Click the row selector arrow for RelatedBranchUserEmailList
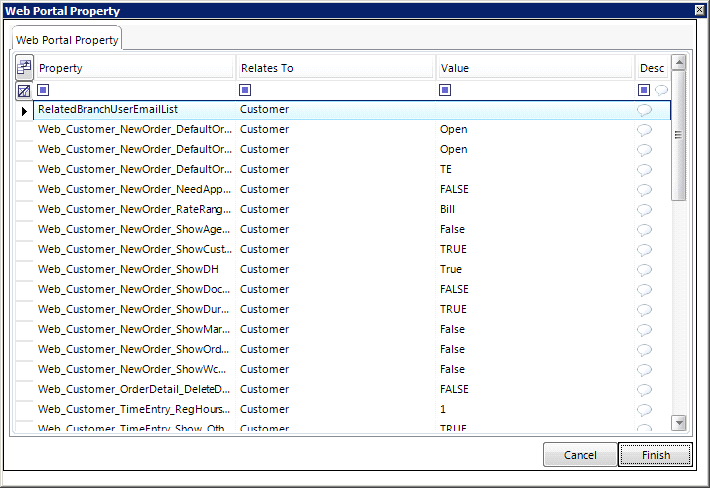Screen dimensions: 710x488 point(24,110)
